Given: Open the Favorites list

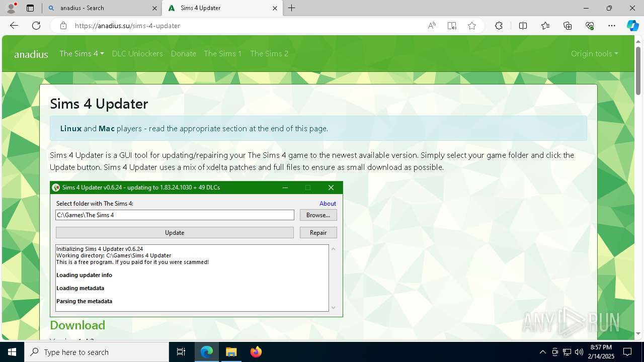Looking at the screenshot, I should point(545,26).
